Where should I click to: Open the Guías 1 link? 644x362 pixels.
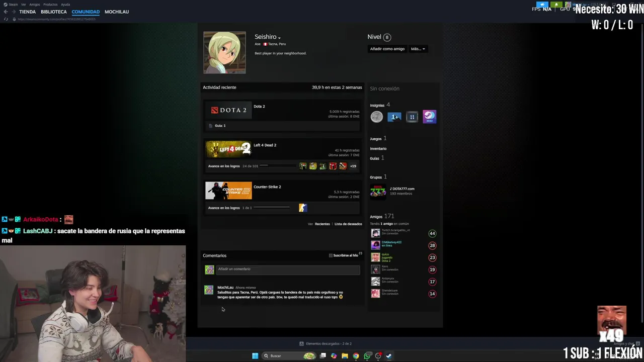377,158
